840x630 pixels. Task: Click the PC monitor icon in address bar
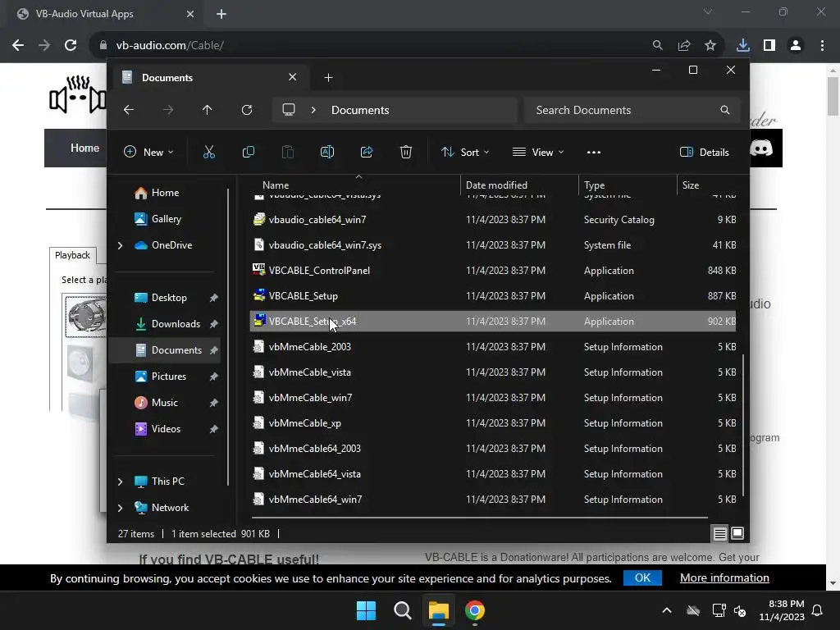click(289, 110)
